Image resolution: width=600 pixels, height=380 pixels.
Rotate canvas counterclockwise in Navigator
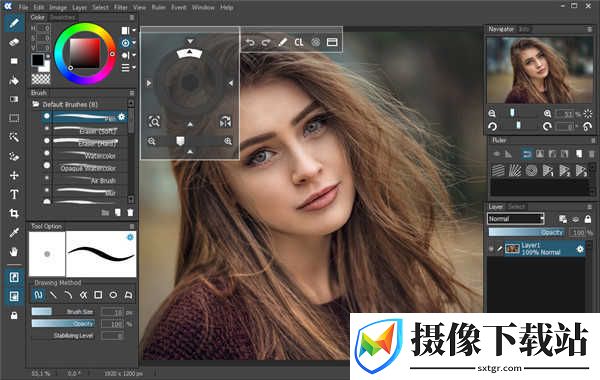tap(492, 126)
